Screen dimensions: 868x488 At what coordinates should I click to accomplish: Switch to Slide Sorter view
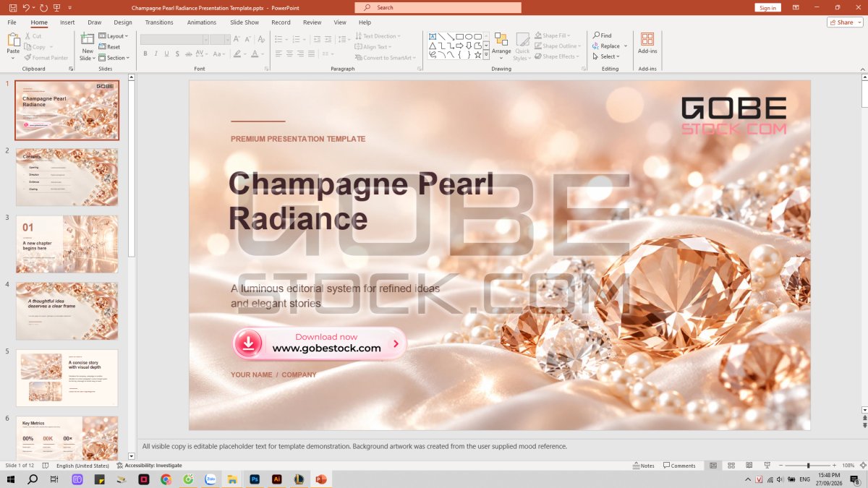click(731, 466)
